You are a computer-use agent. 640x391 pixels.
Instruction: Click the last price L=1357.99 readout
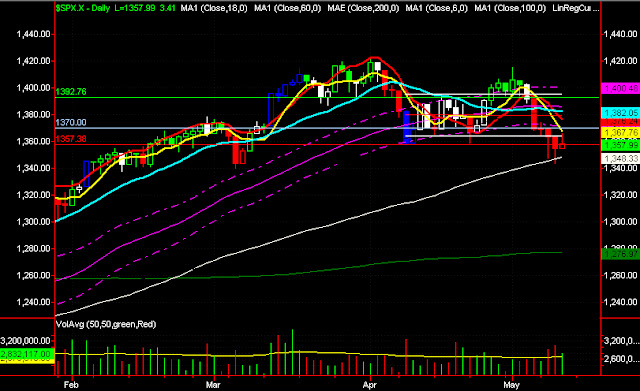tap(135, 8)
